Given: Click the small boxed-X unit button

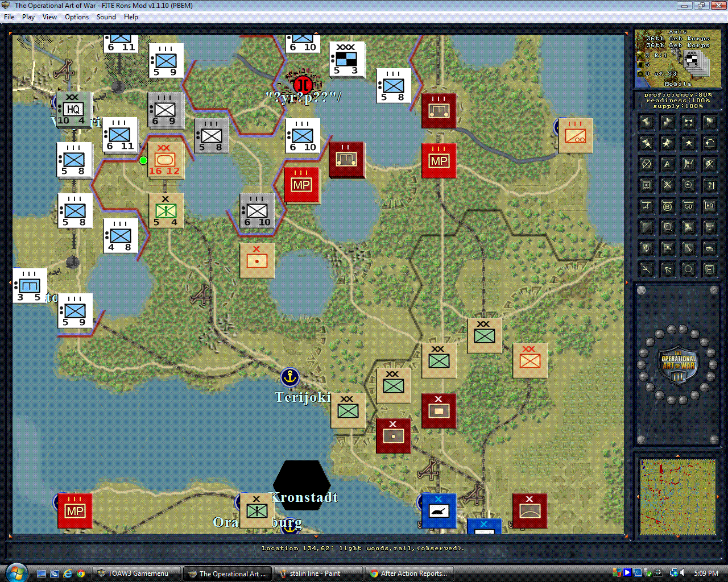Looking at the screenshot, I should pyautogui.click(x=646, y=185).
